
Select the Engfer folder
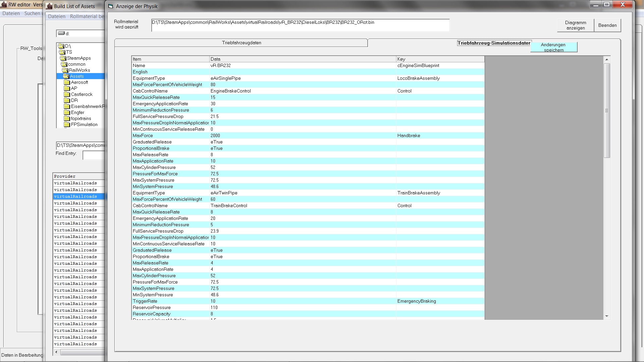coord(77,112)
